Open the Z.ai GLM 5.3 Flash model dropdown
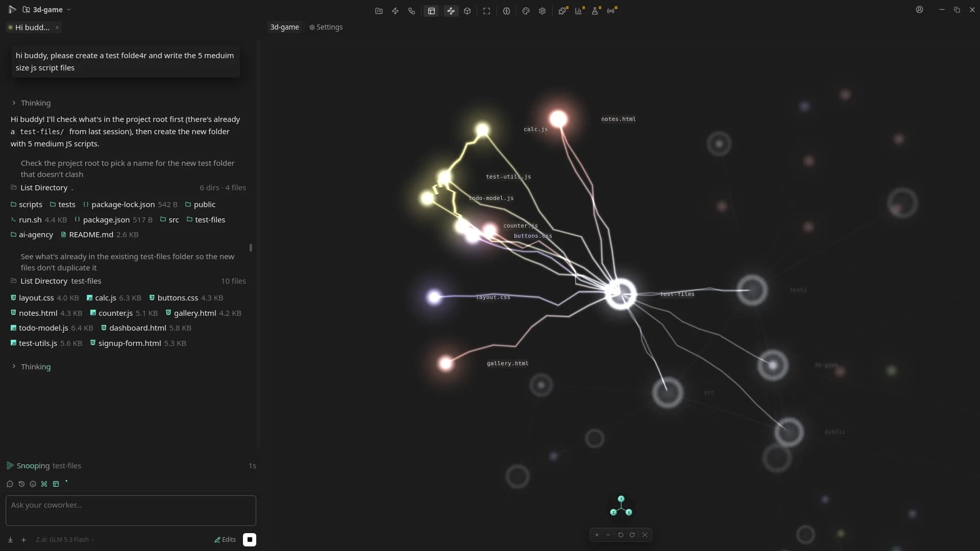Viewport: 980px width, 551px height. (65, 539)
